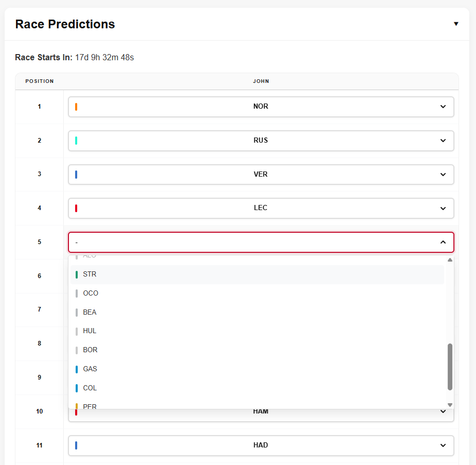Click the blue team color bar beside HAD

click(77, 445)
